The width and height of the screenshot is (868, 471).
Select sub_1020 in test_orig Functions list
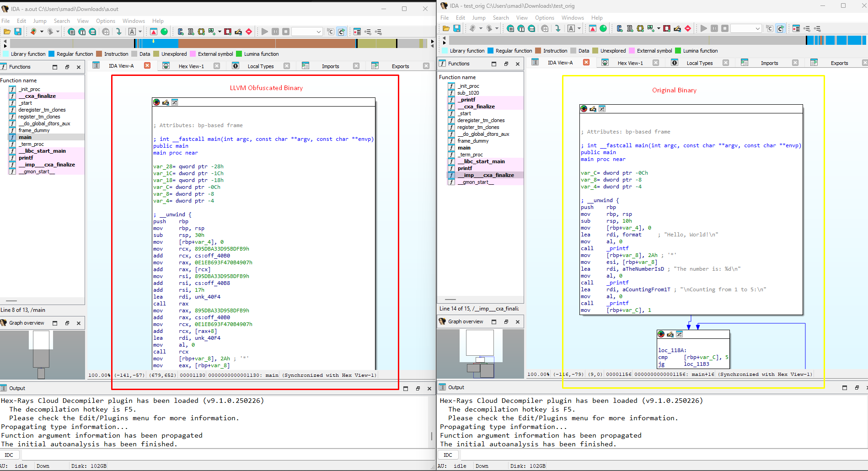(x=468, y=93)
